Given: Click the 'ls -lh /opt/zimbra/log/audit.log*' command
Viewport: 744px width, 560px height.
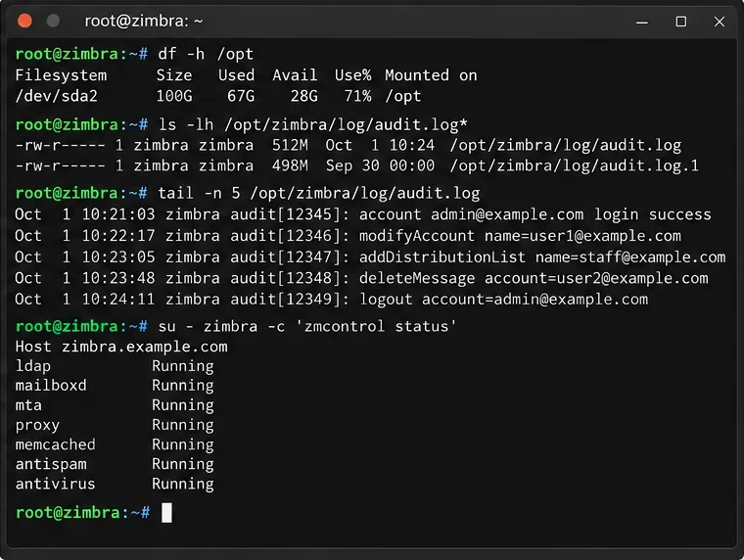Looking at the screenshot, I should [x=312, y=124].
